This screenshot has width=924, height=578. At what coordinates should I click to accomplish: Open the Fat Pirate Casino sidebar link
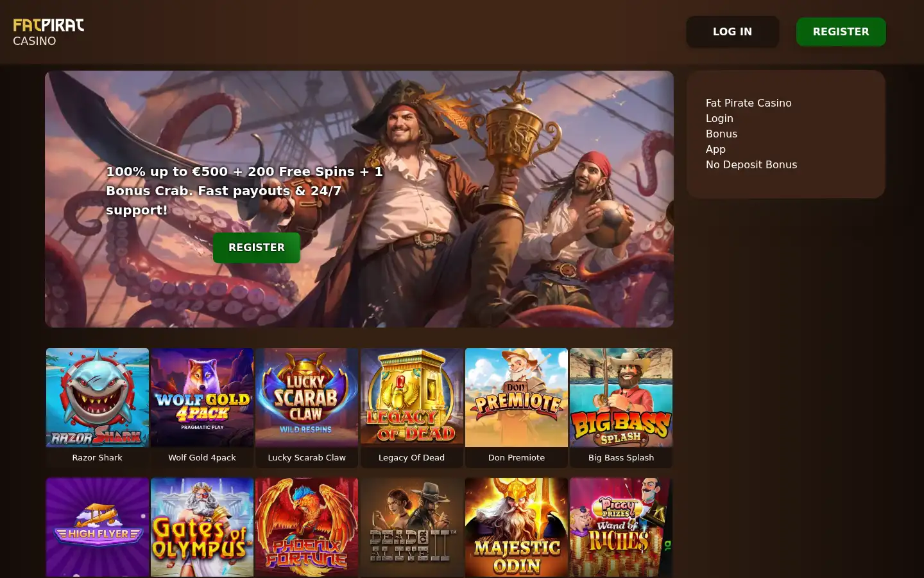[748, 103]
